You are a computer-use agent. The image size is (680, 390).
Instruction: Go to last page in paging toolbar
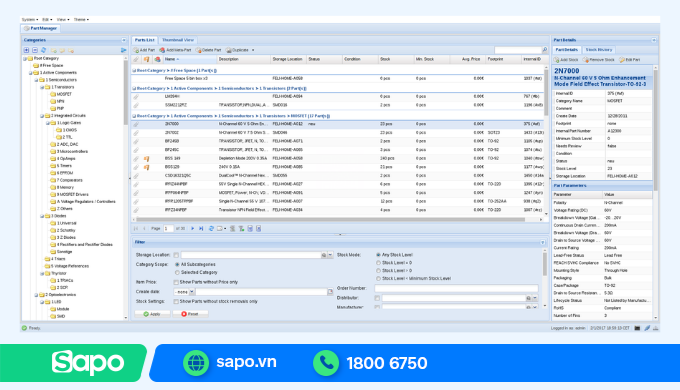201,228
